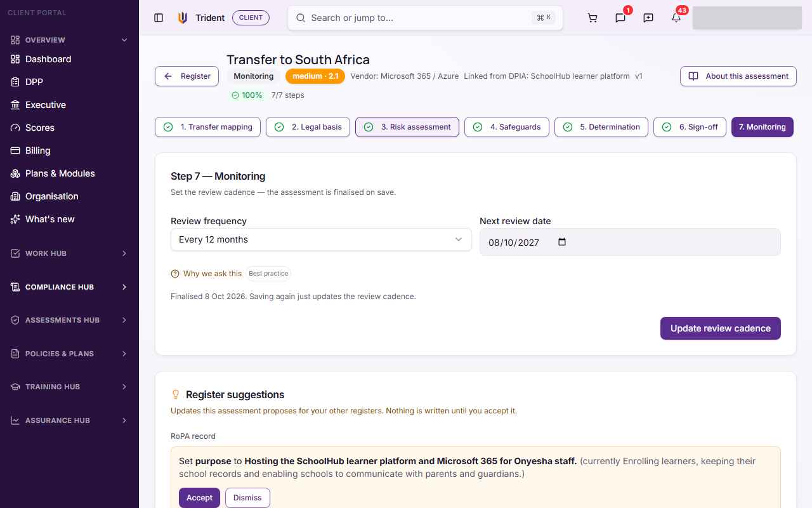Expand the Compliance Hub section
812x508 pixels.
pyautogui.click(x=69, y=287)
